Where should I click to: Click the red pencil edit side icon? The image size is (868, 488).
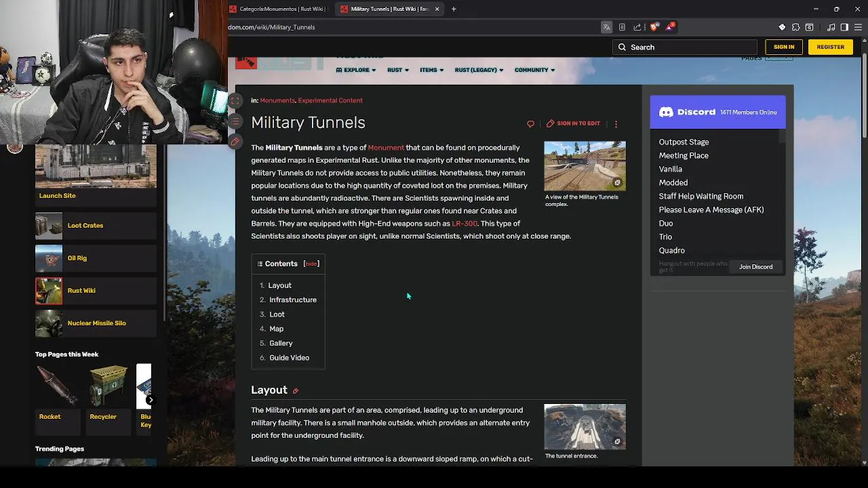(x=235, y=142)
